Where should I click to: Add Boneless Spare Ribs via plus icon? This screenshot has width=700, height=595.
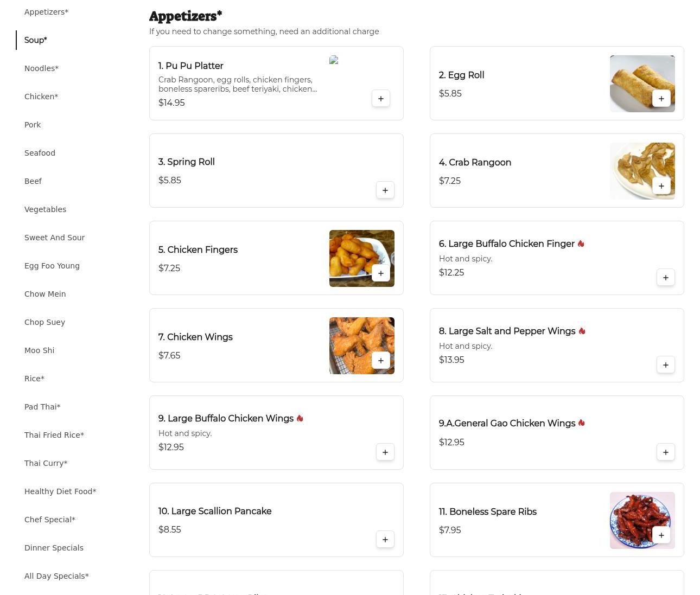coord(661,535)
